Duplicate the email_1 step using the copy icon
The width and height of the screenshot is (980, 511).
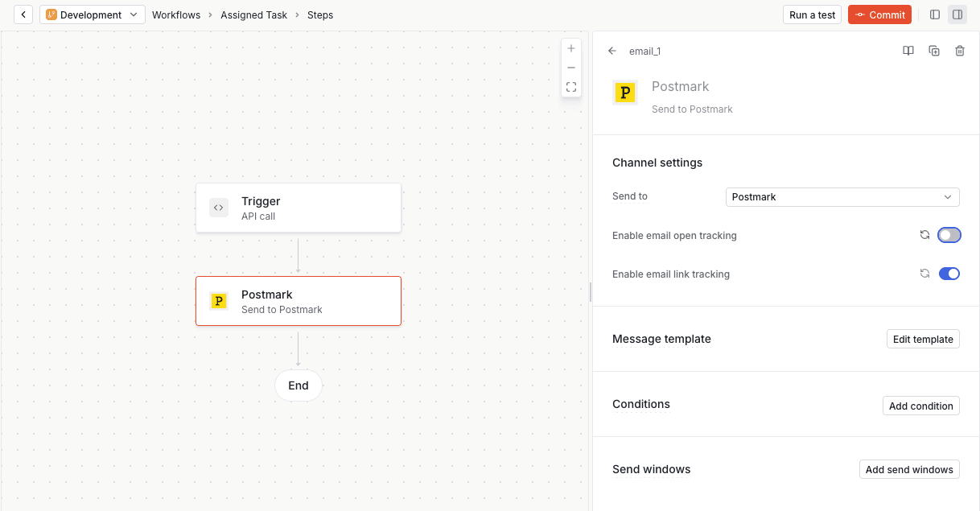click(933, 51)
